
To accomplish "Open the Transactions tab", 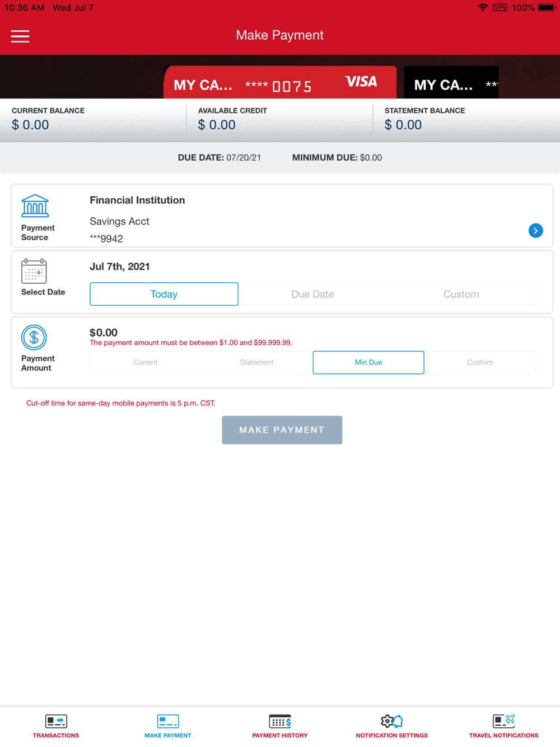I will click(56, 726).
